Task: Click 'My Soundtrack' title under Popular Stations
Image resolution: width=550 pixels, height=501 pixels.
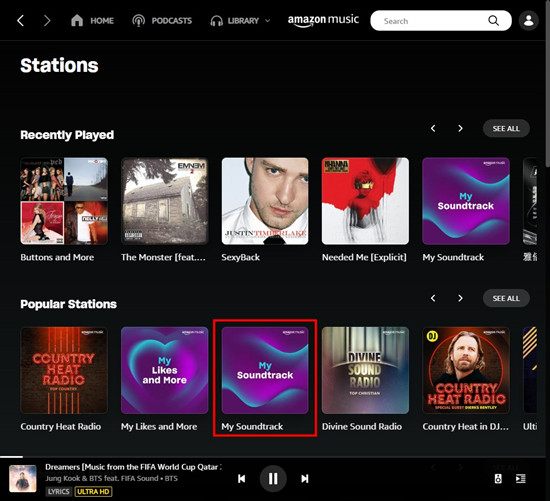Action: click(x=252, y=427)
